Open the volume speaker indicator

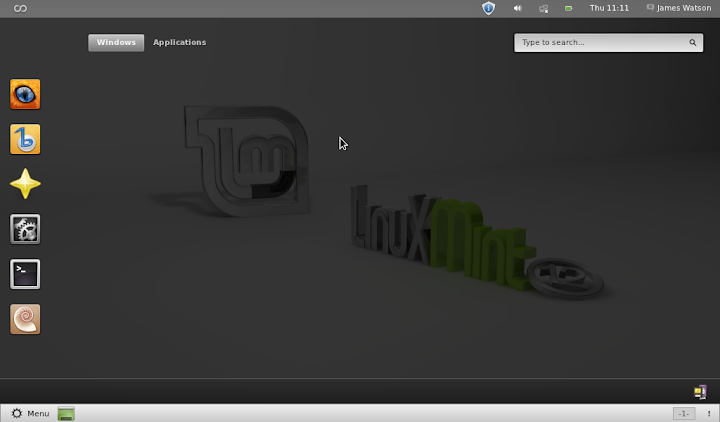pyautogui.click(x=518, y=8)
